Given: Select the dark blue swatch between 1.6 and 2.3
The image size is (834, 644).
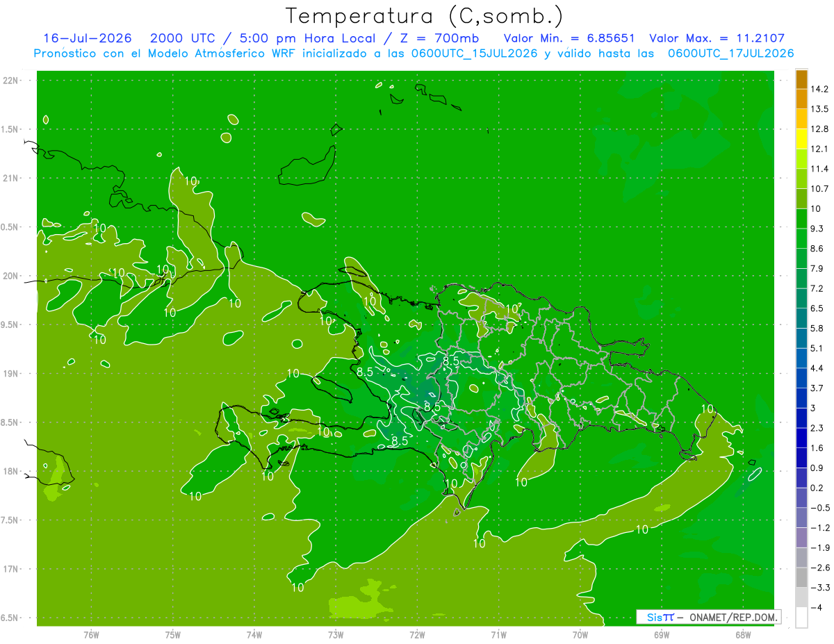Looking at the screenshot, I should pos(801,438).
